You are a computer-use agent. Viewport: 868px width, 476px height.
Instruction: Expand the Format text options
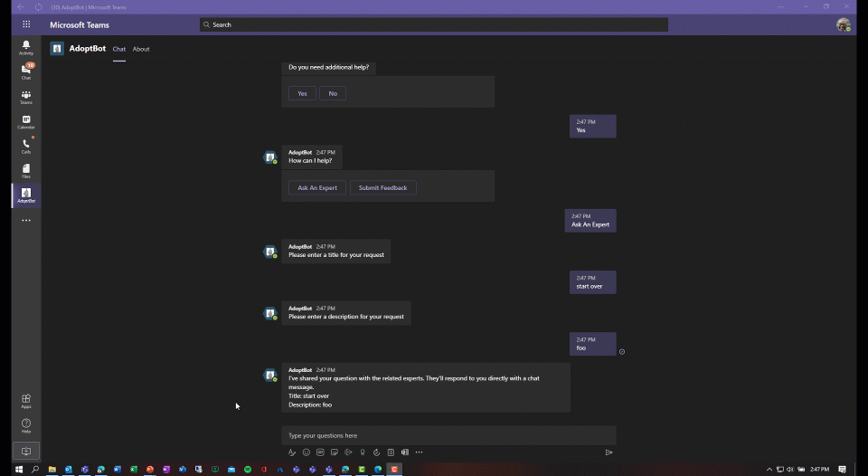pos(292,452)
